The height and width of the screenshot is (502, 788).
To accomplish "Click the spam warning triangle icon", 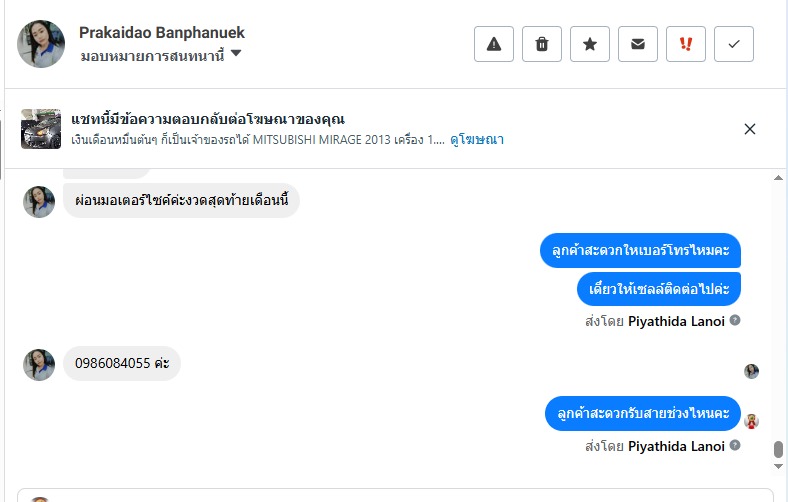I will [x=494, y=44].
